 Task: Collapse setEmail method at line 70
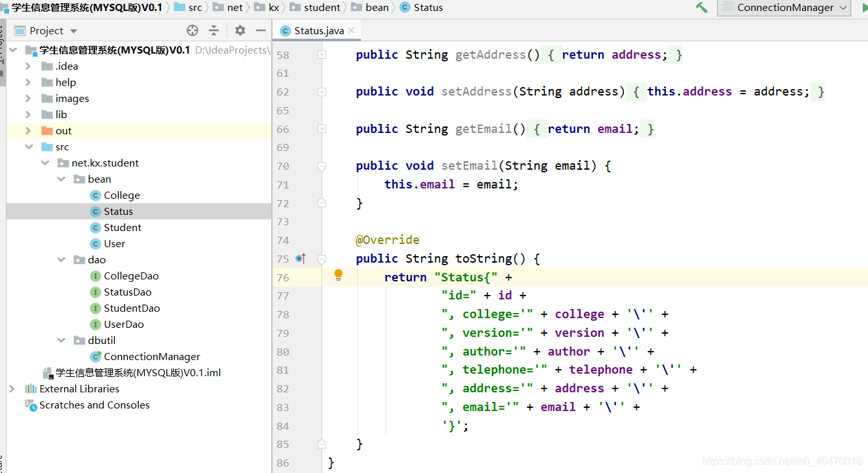pyautogui.click(x=322, y=166)
